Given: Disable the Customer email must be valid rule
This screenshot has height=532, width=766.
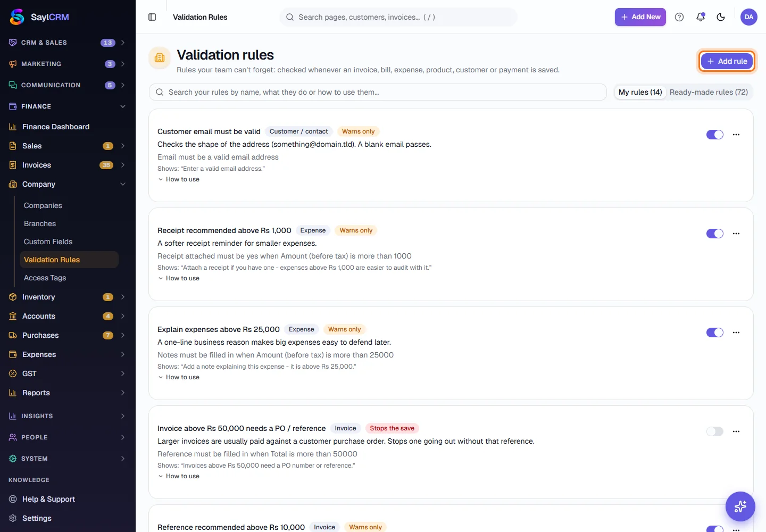Looking at the screenshot, I should [715, 135].
